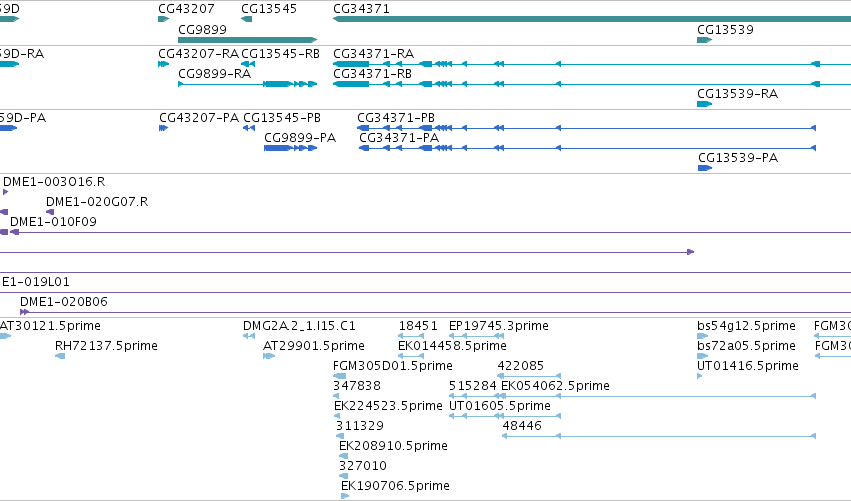Click the EP19745.3prime EST label
Image resolution: width=851 pixels, height=501 pixels.
[x=499, y=326]
